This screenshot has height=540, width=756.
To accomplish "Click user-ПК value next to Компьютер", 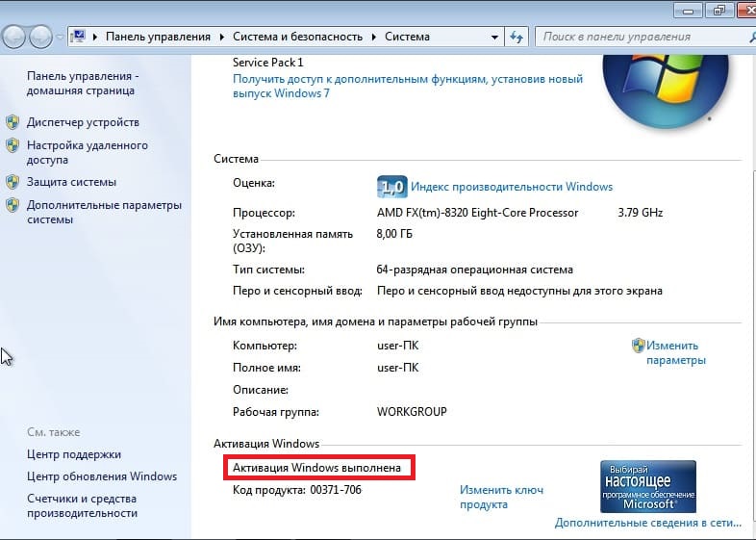I will (398, 346).
